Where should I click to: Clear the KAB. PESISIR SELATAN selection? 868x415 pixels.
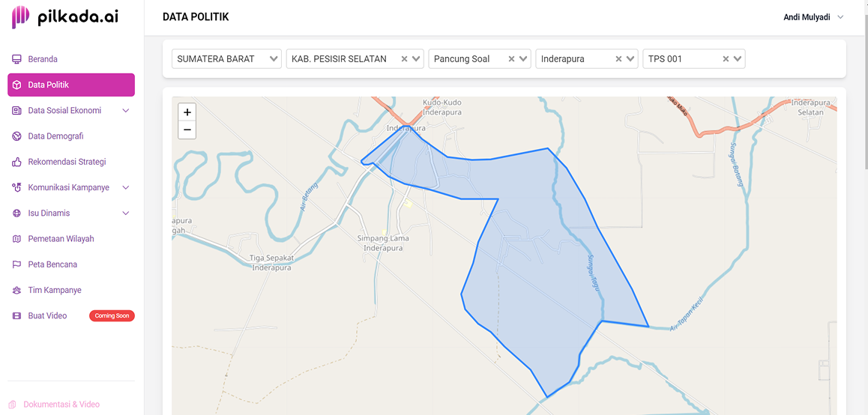pos(405,59)
